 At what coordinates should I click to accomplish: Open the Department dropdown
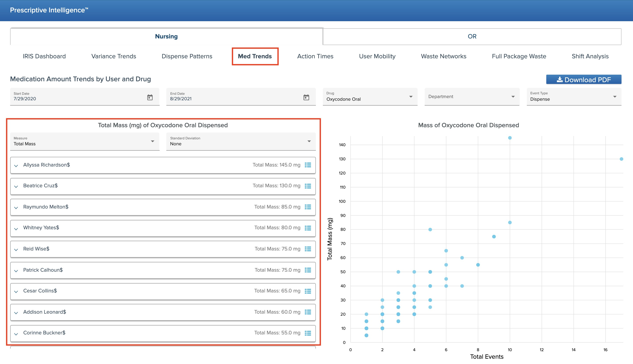(472, 97)
